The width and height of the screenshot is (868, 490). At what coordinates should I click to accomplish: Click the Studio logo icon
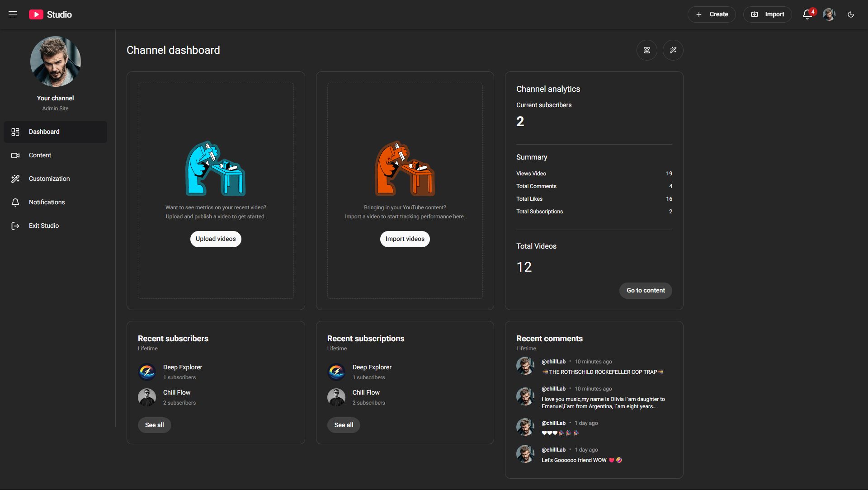[x=36, y=14]
